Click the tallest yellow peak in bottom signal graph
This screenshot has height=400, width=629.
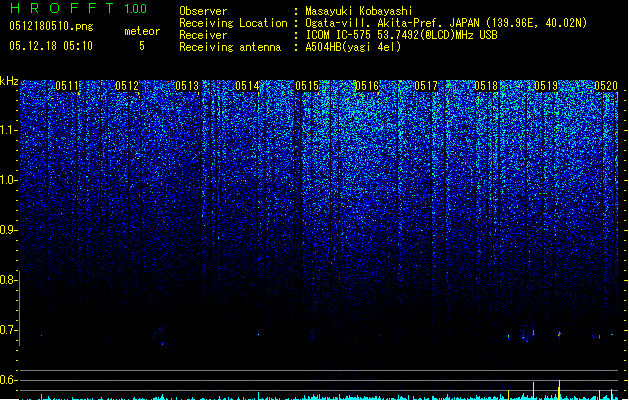[559, 389]
